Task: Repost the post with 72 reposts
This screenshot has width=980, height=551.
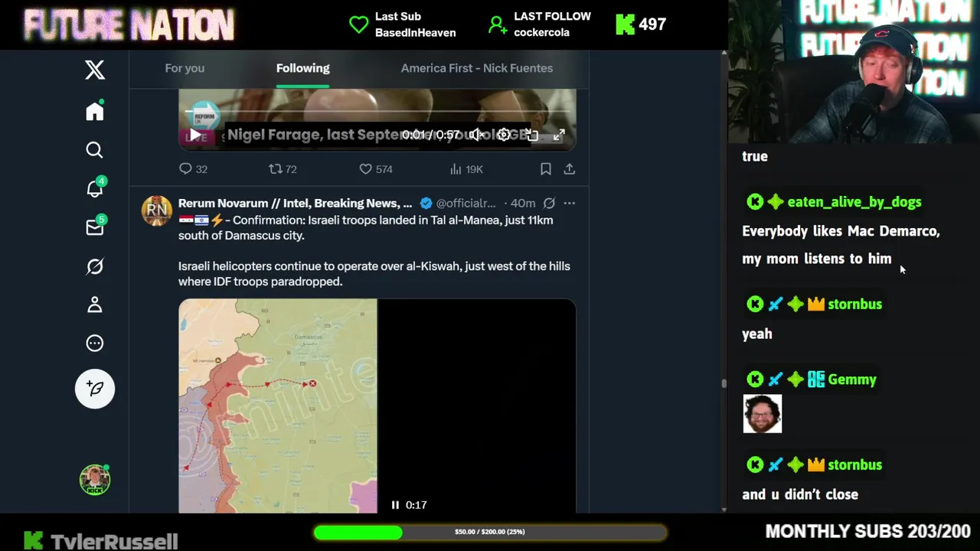Action: click(x=283, y=169)
